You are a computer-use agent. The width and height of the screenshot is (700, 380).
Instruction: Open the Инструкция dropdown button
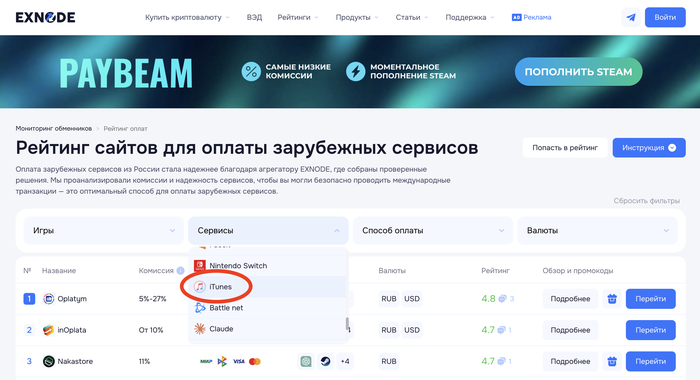(x=649, y=148)
